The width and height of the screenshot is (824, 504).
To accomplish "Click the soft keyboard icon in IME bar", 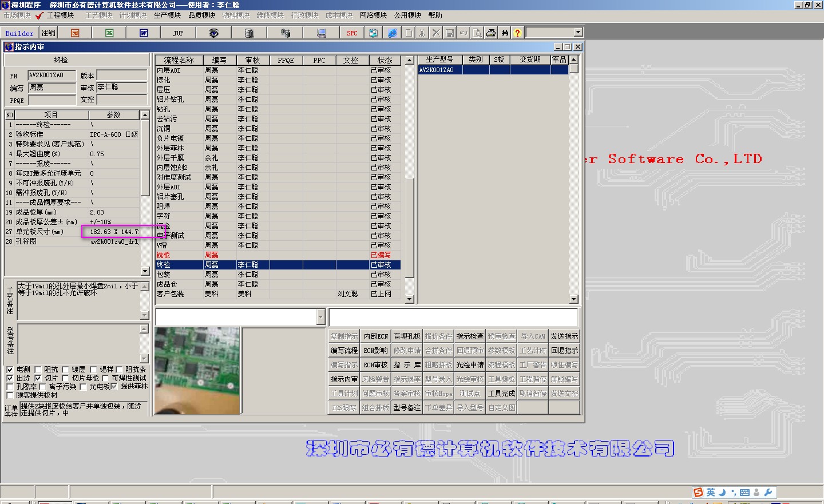I will pyautogui.click(x=744, y=493).
